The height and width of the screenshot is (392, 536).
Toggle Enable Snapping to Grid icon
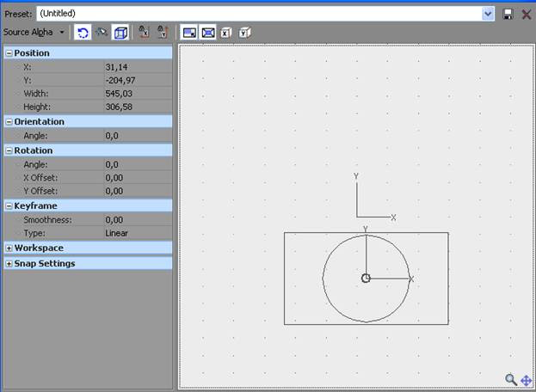pyautogui.click(x=102, y=33)
